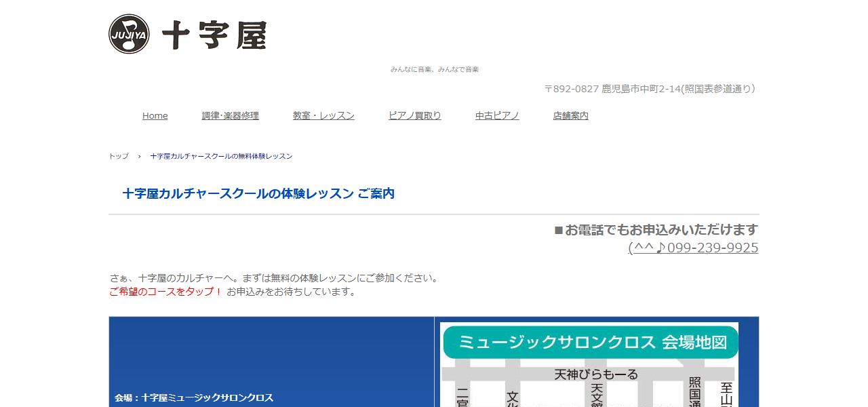
Task: Click the 会場：十字屋ミュージックサロンクロス label
Action: 194,398
